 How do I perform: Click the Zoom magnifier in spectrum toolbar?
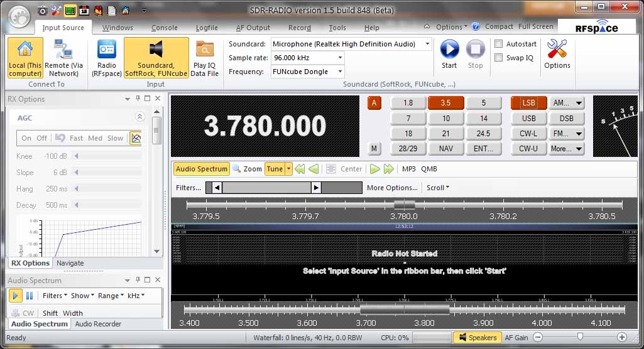237,169
